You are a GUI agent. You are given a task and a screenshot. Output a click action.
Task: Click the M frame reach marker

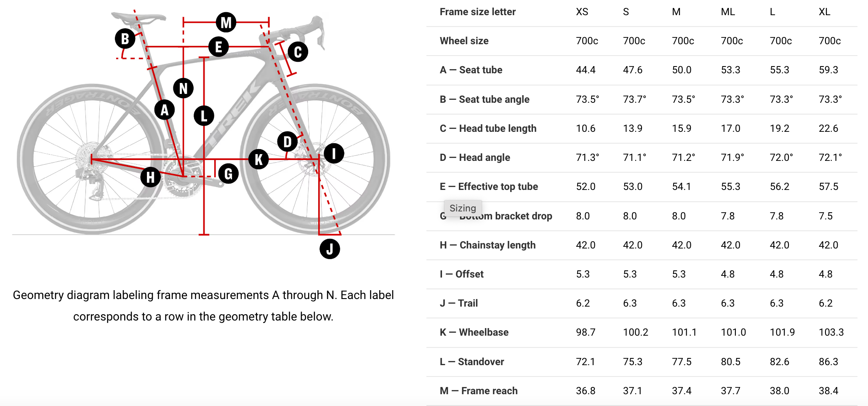[x=226, y=22]
